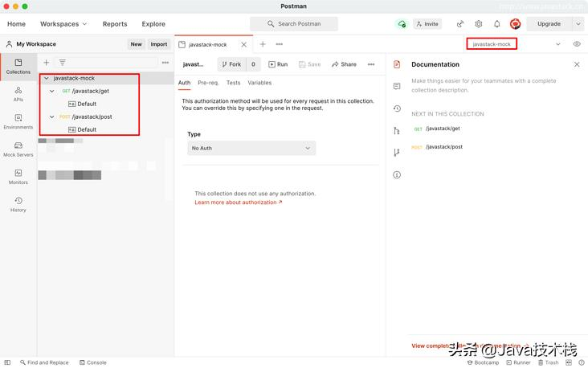This screenshot has height=368, width=588.
Task: Open the Reports page
Action: pyautogui.click(x=115, y=23)
